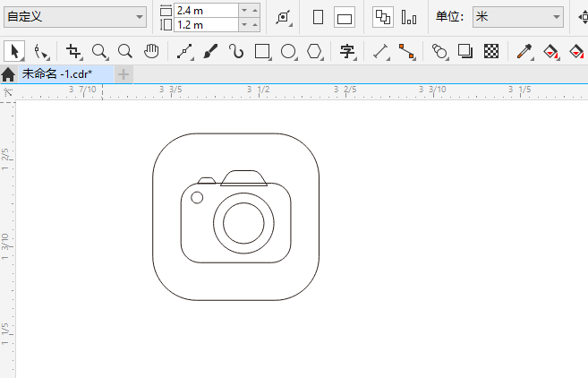The image size is (588, 378).
Task: Click the ruler origin corner box
Action: [8, 92]
